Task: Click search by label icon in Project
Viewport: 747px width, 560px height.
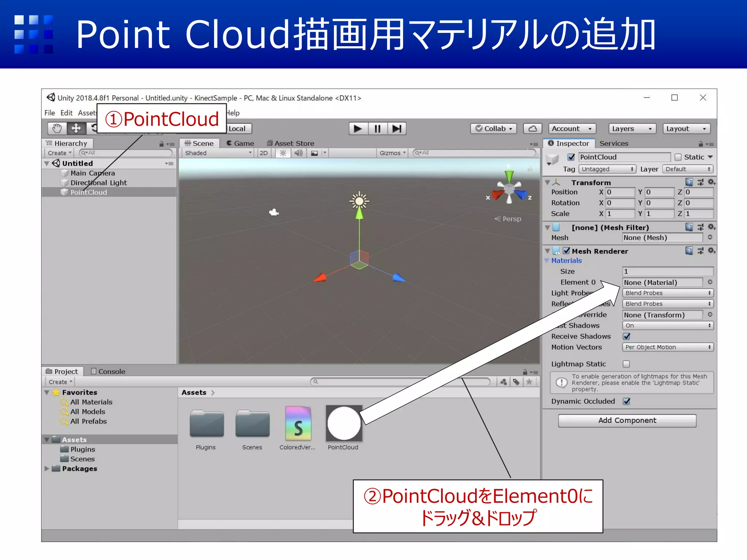Action: 516,382
